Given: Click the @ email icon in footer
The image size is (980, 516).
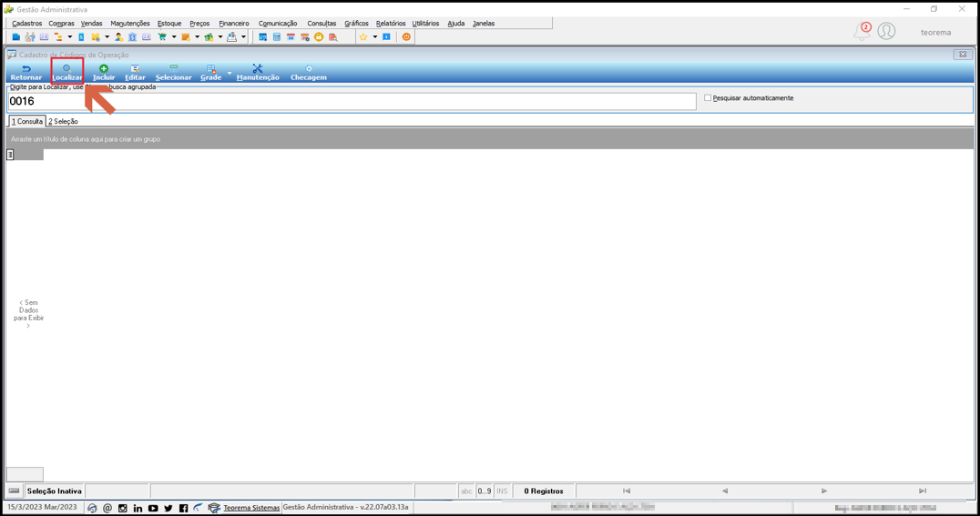Looking at the screenshot, I should pyautogui.click(x=107, y=508).
